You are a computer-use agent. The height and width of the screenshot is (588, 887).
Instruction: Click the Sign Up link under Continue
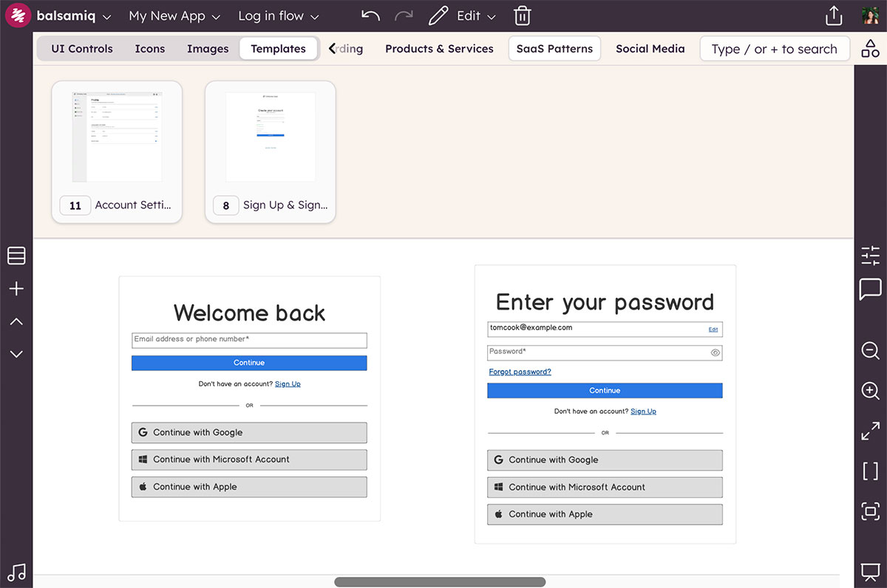[288, 383]
